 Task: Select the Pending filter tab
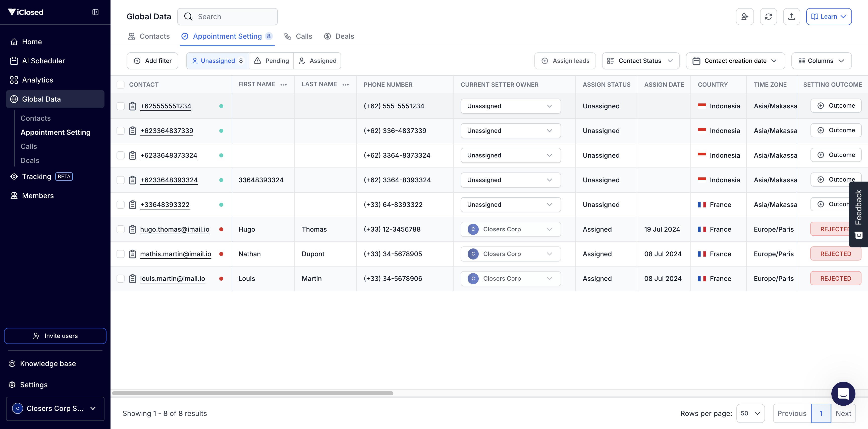[x=271, y=61]
